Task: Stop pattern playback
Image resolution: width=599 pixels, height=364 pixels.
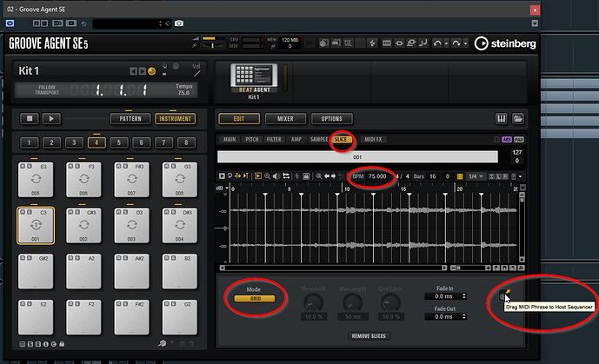Action: [x=30, y=118]
